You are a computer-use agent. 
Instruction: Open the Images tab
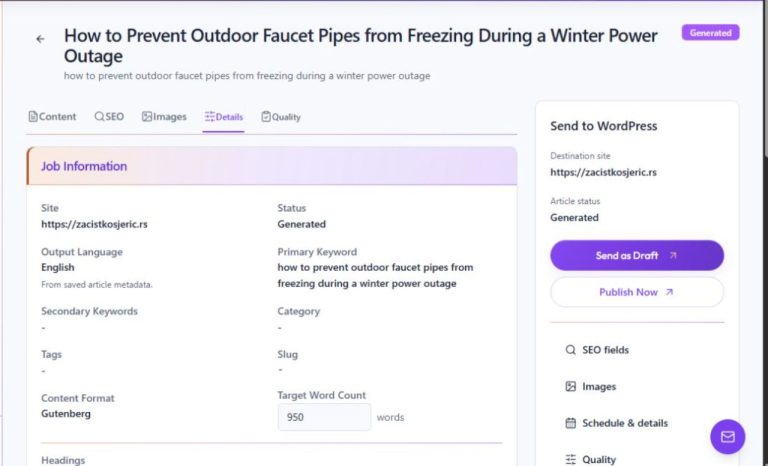[x=164, y=117]
